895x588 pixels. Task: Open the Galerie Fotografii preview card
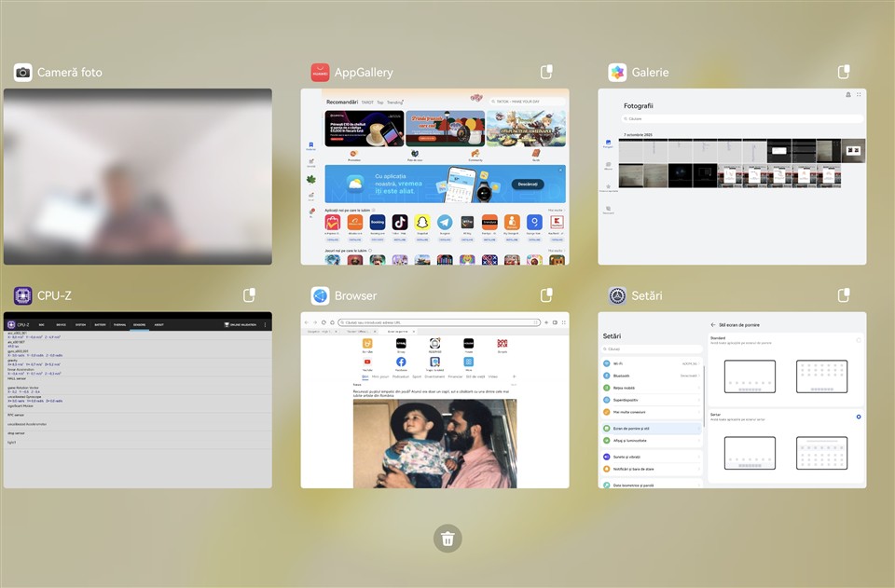(x=732, y=177)
